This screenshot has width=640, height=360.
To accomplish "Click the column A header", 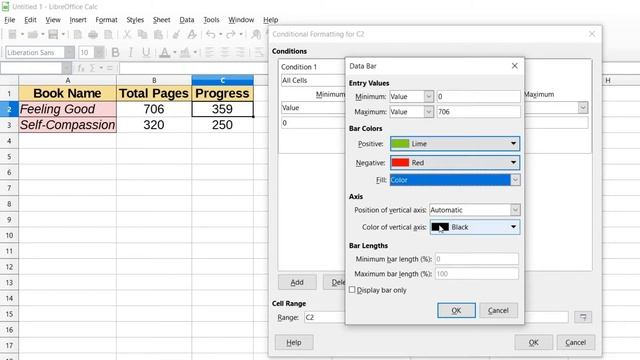I will pyautogui.click(x=67, y=80).
